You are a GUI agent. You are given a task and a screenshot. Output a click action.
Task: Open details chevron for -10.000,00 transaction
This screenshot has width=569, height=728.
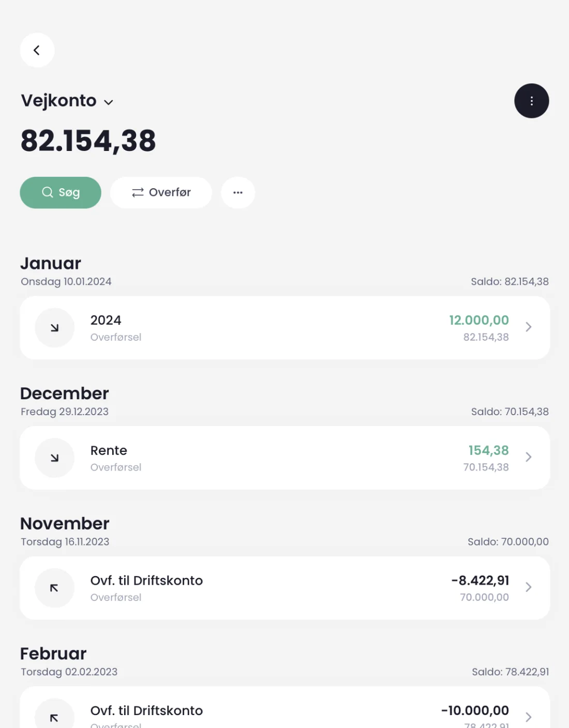[x=528, y=717]
